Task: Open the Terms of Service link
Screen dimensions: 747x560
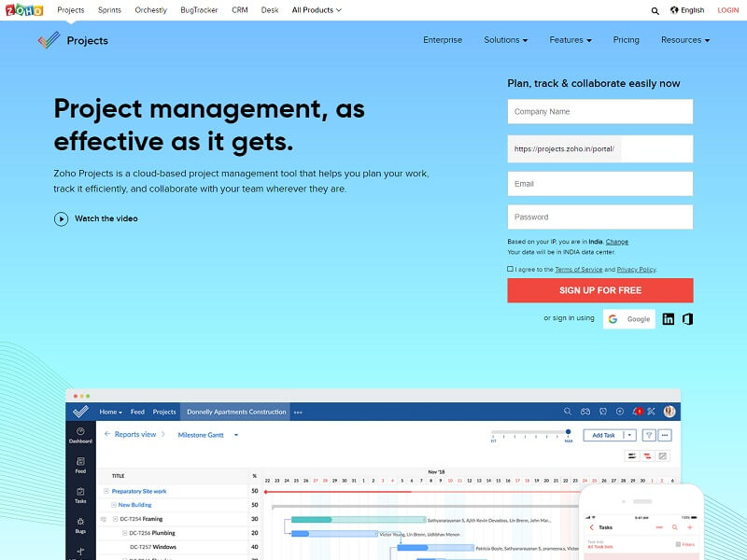Action: click(x=578, y=270)
